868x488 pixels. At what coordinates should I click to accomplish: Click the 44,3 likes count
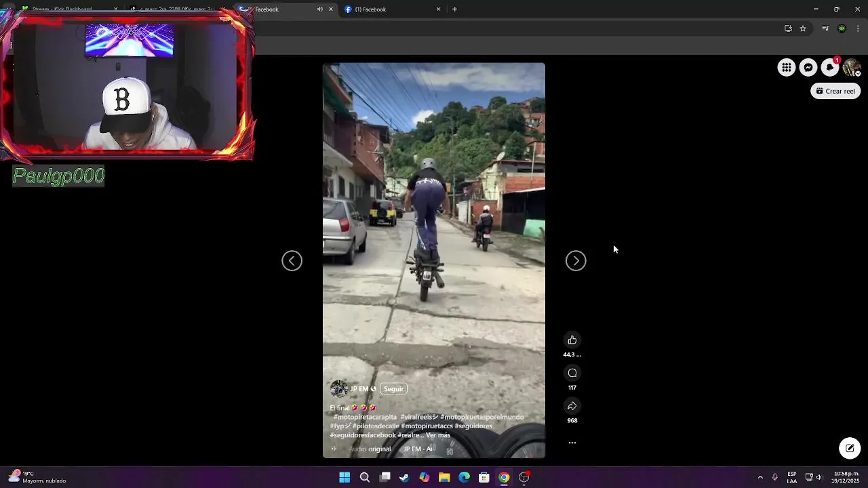pyautogui.click(x=572, y=354)
